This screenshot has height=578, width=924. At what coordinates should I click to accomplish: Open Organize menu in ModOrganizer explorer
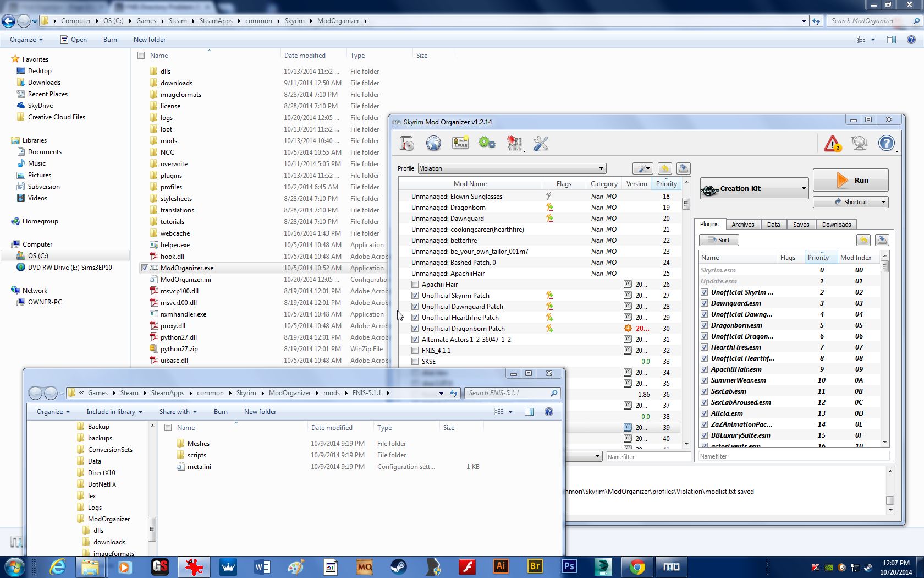[x=26, y=40]
